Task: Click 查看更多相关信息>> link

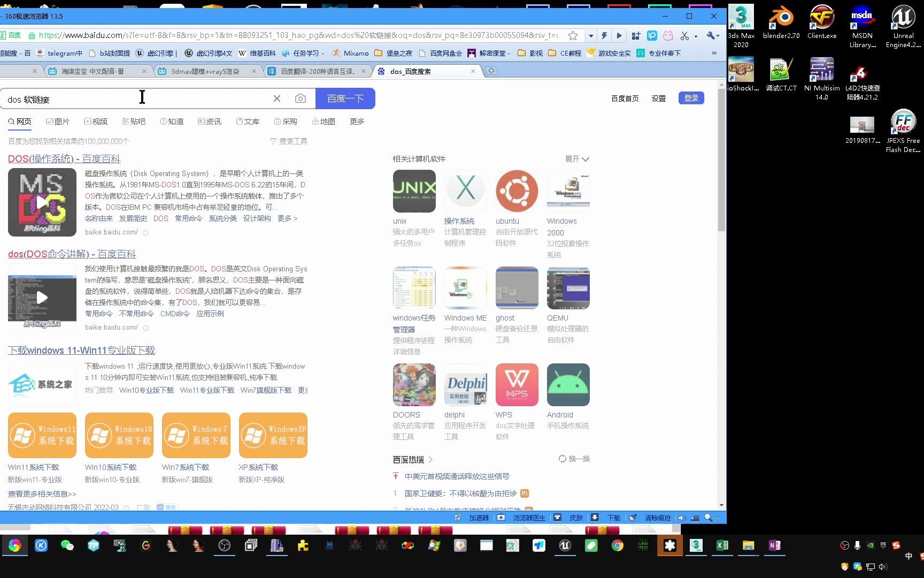Action: pos(42,494)
